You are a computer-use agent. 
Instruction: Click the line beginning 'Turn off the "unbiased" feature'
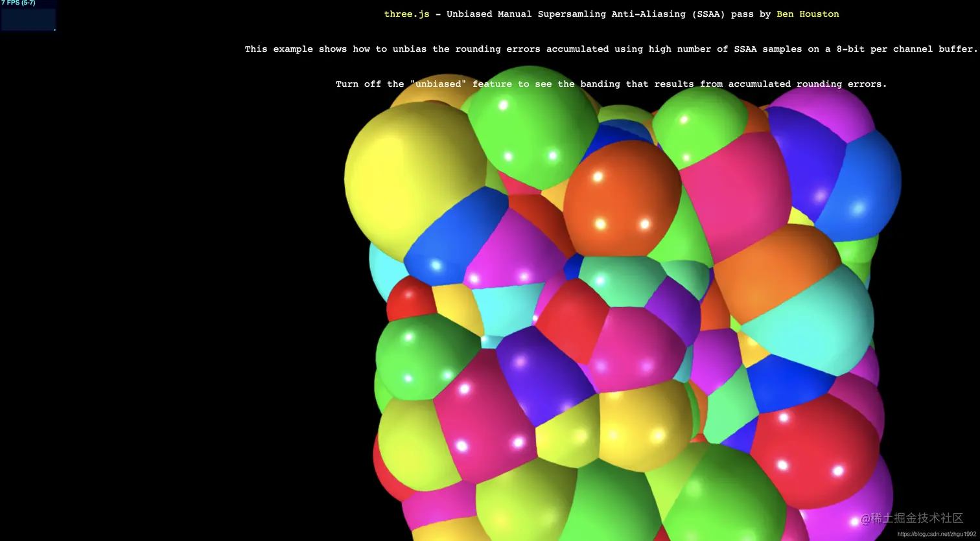[x=611, y=84]
